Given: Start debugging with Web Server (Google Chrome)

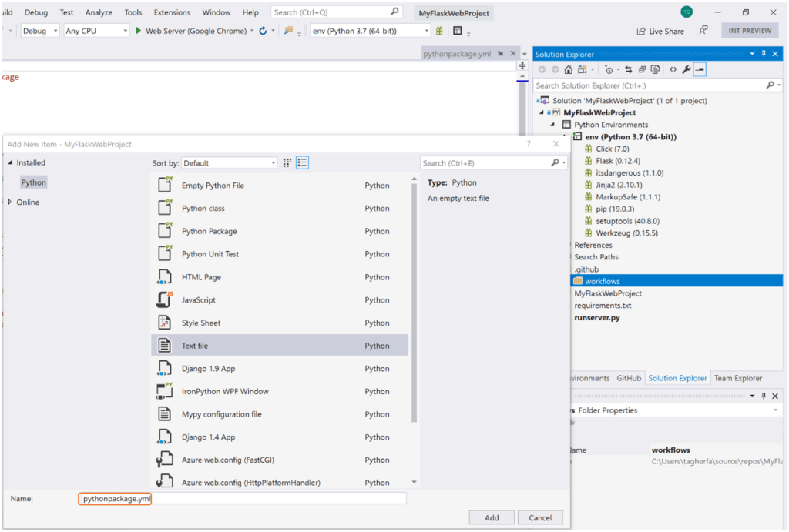Looking at the screenshot, I should [140, 31].
